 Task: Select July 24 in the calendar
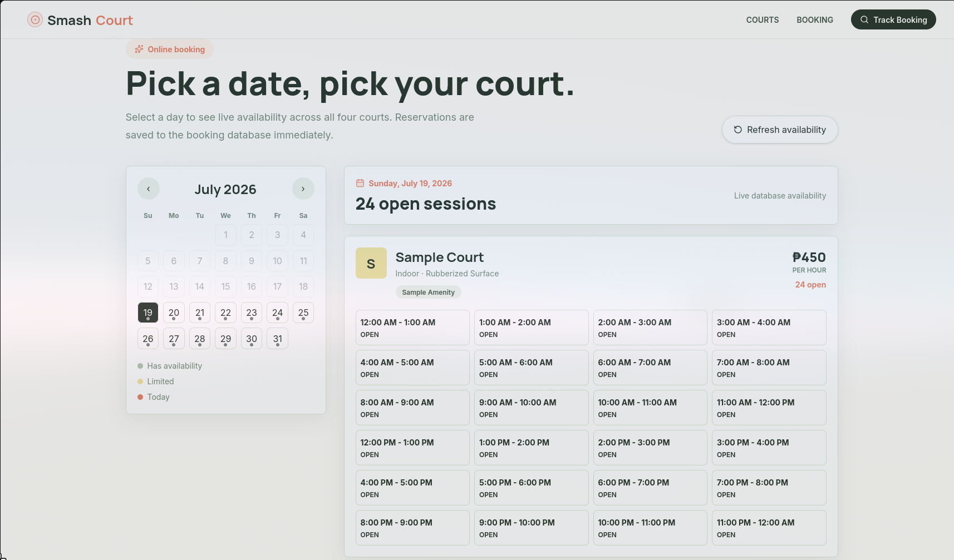pyautogui.click(x=277, y=313)
